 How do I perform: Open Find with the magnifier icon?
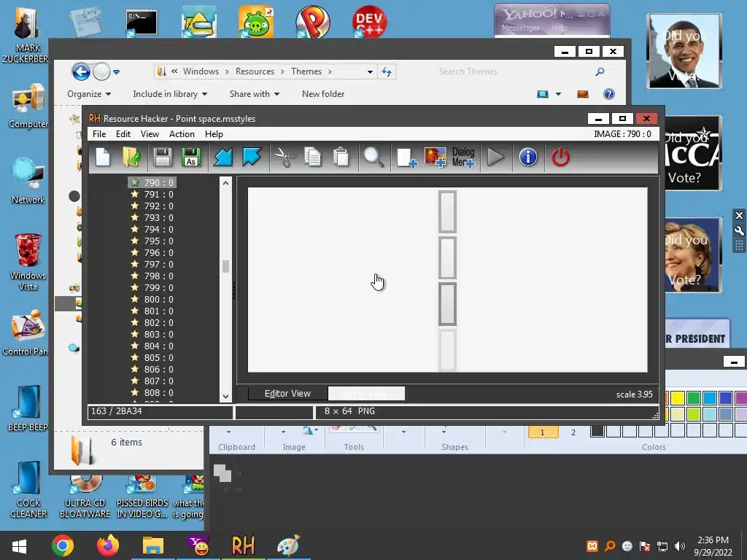point(373,157)
